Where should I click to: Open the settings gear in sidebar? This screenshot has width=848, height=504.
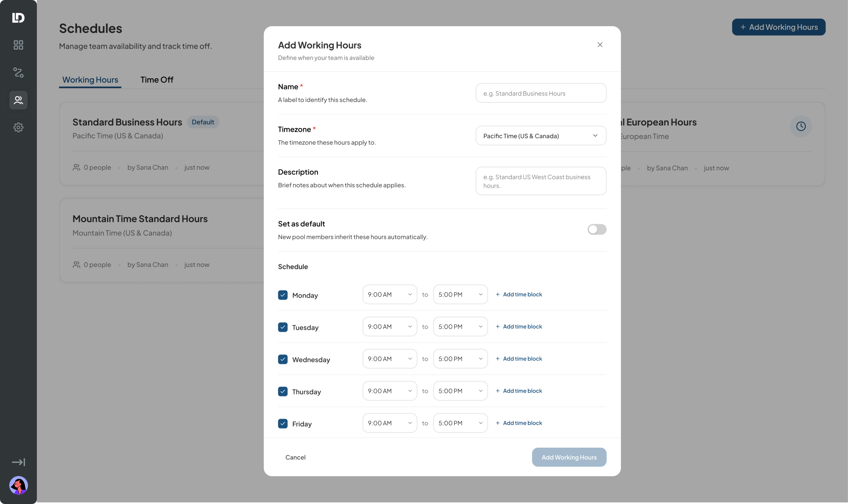18,127
